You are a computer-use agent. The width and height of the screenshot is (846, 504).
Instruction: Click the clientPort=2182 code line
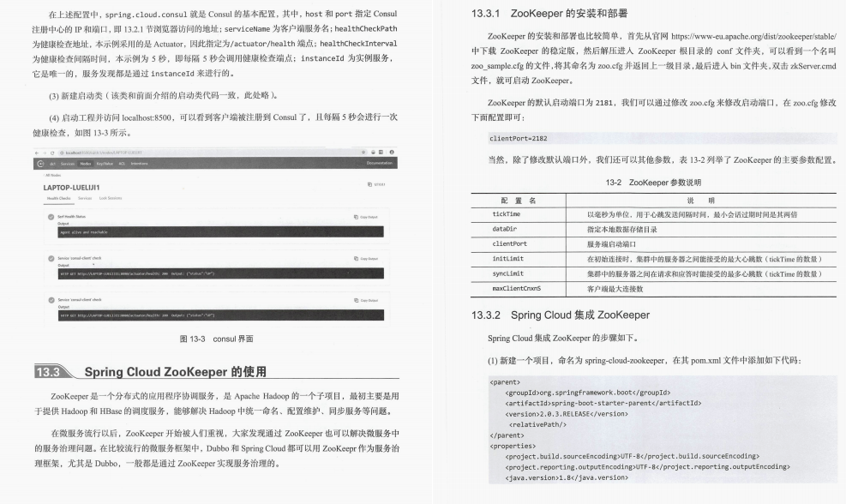pyautogui.click(x=519, y=139)
